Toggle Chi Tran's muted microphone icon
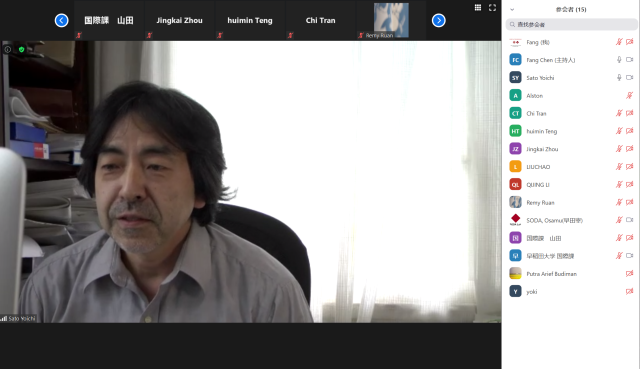The image size is (640, 369). point(619,113)
